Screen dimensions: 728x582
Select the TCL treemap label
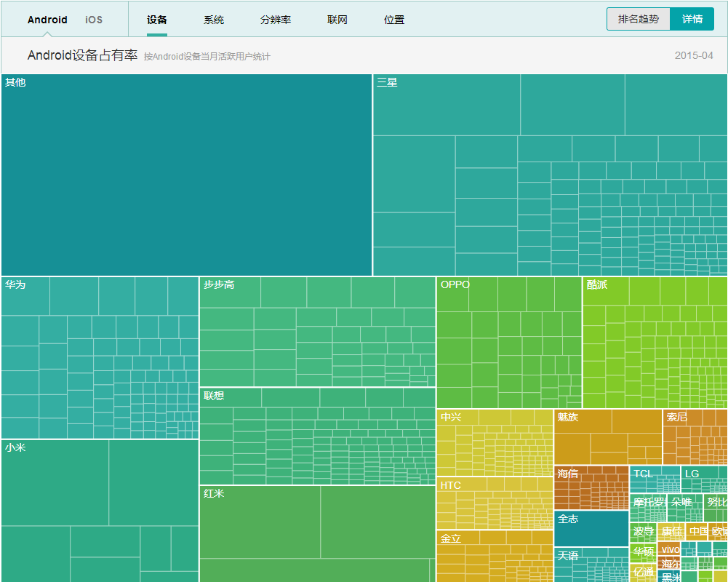[x=643, y=474]
